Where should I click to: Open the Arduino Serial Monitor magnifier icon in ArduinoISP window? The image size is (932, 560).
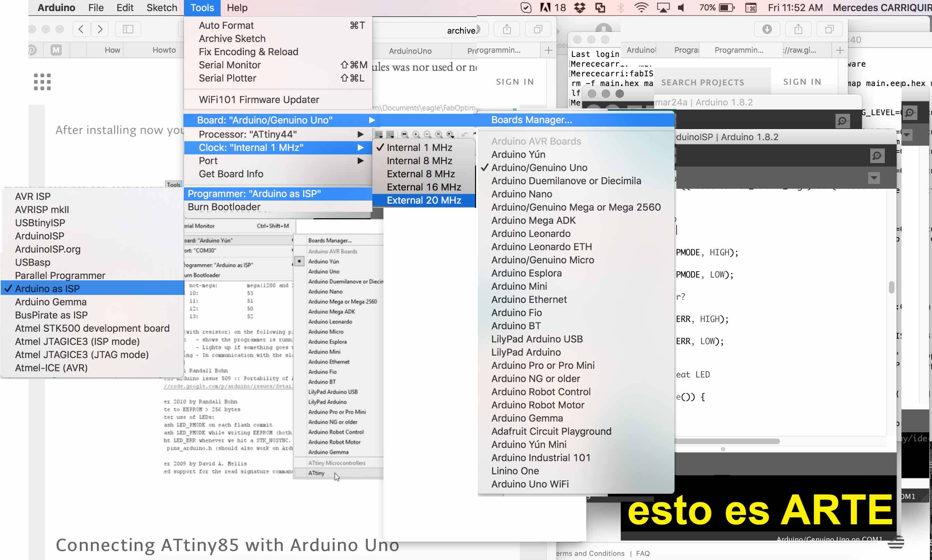tap(877, 155)
